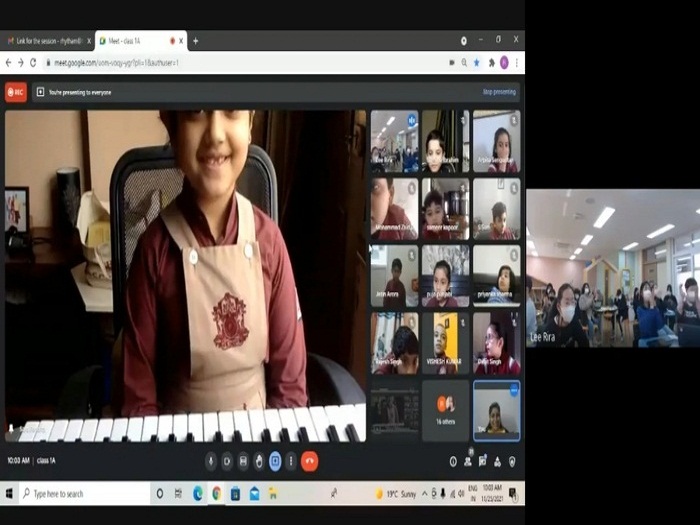Click the red leave call button
Viewport: 700px width, 525px height.
click(x=309, y=461)
